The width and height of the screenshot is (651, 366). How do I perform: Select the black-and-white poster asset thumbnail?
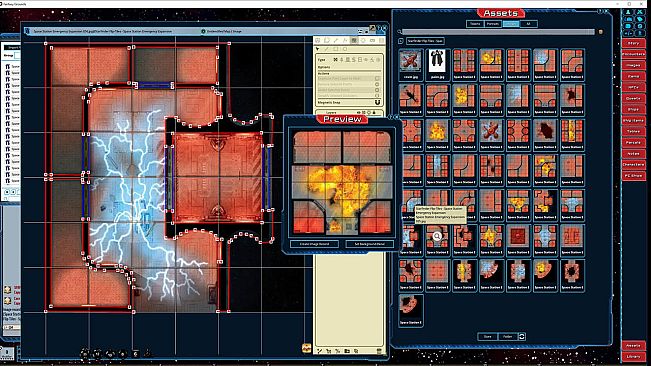(437, 64)
